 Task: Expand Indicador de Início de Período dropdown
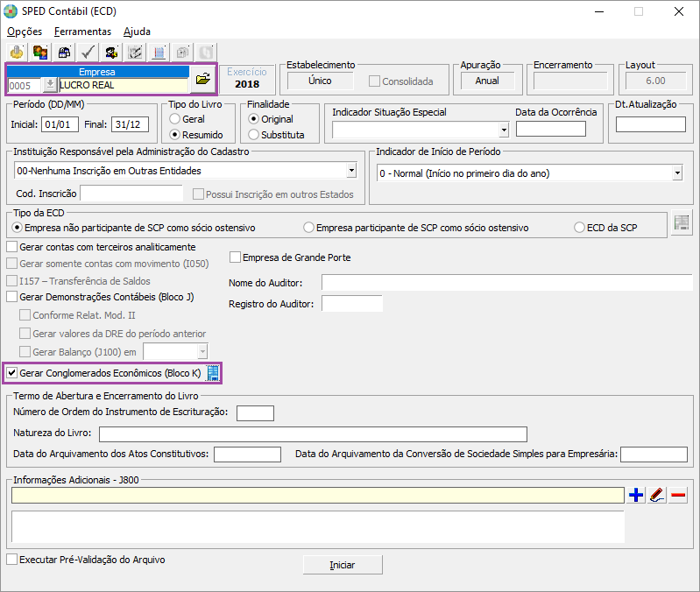pos(678,173)
